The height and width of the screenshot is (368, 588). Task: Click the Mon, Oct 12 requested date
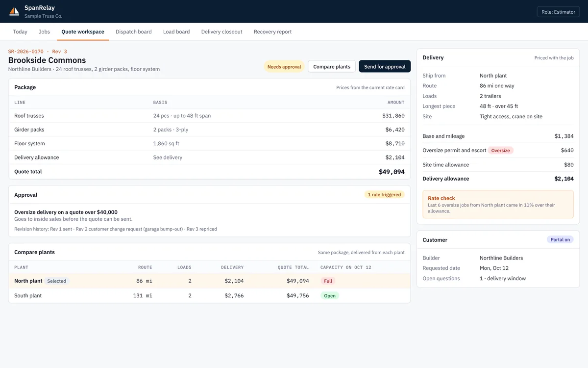point(494,268)
